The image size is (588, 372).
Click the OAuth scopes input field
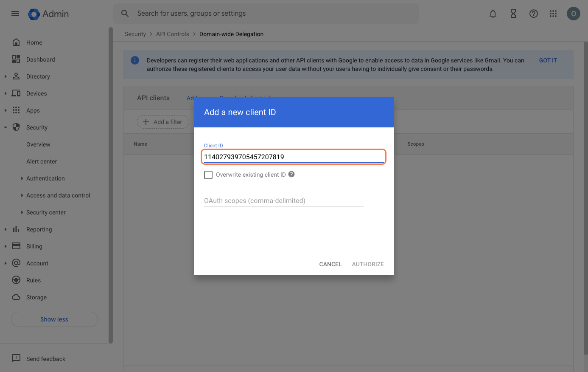click(283, 200)
